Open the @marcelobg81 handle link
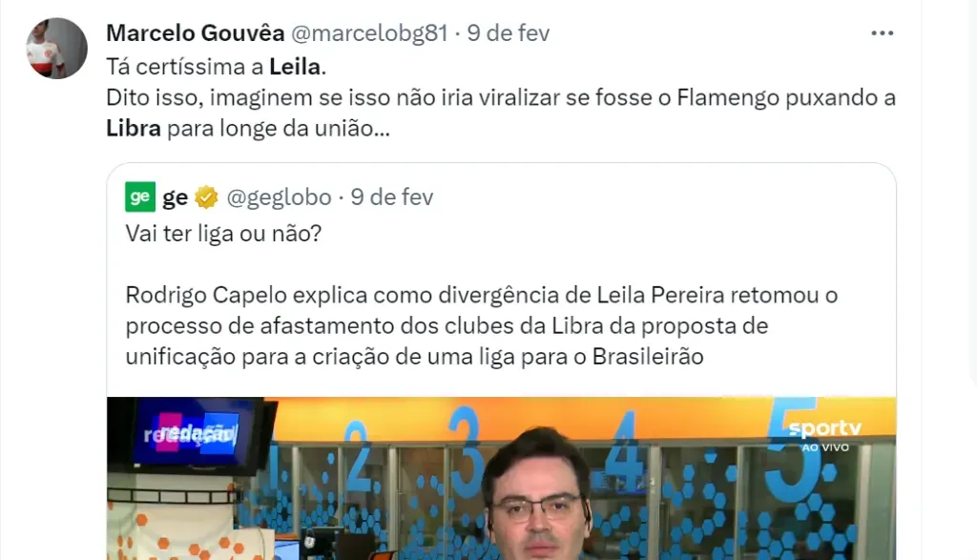977x560 pixels. [369, 33]
